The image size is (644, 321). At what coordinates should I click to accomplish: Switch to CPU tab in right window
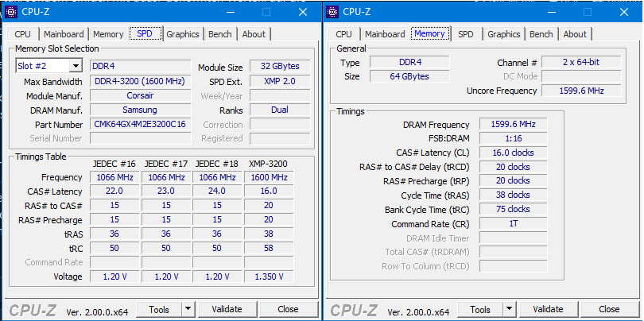pos(343,34)
